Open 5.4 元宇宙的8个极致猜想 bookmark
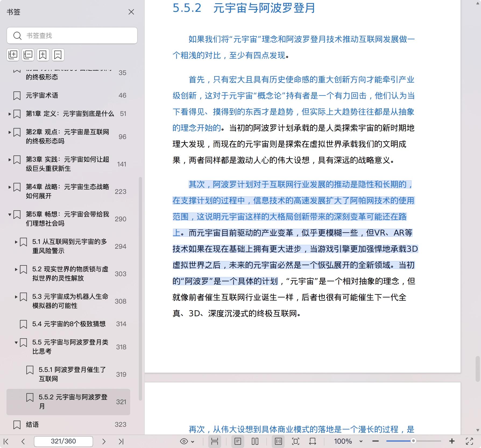 (x=69, y=324)
